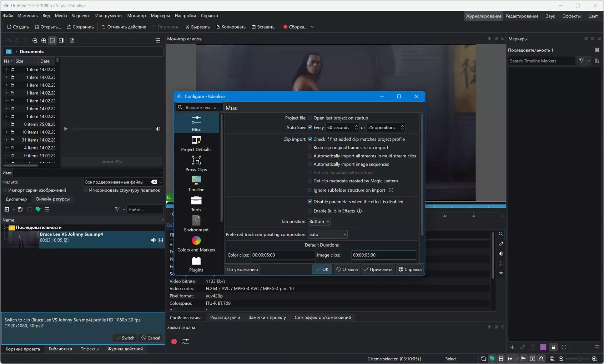Click magnifier icon beside clip properties

(x=501, y=234)
